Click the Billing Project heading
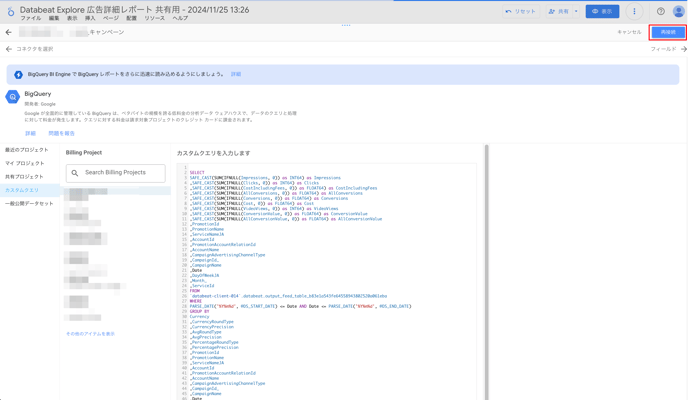The image size is (688, 400). point(84,153)
